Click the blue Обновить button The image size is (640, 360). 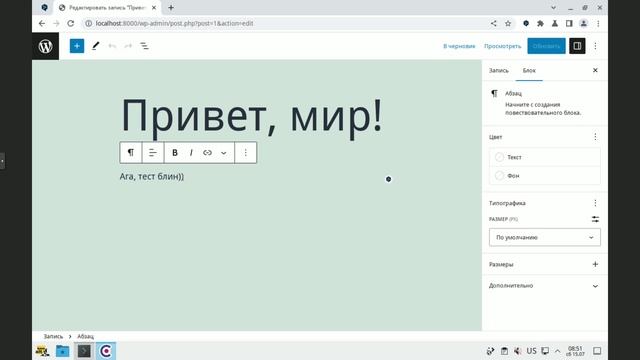coord(546,46)
